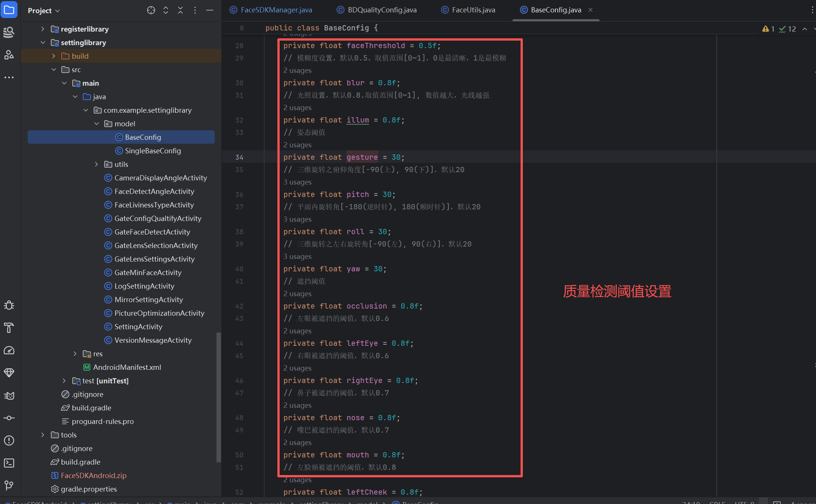Toggle the Project folder tool window
The width and height of the screenshot is (816, 504).
(x=9, y=10)
